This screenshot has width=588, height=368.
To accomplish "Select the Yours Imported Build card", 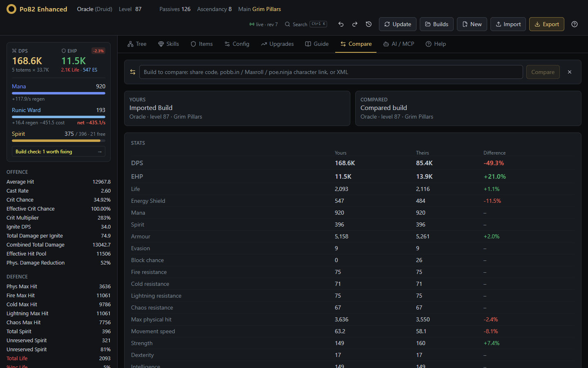I will 237,108.
